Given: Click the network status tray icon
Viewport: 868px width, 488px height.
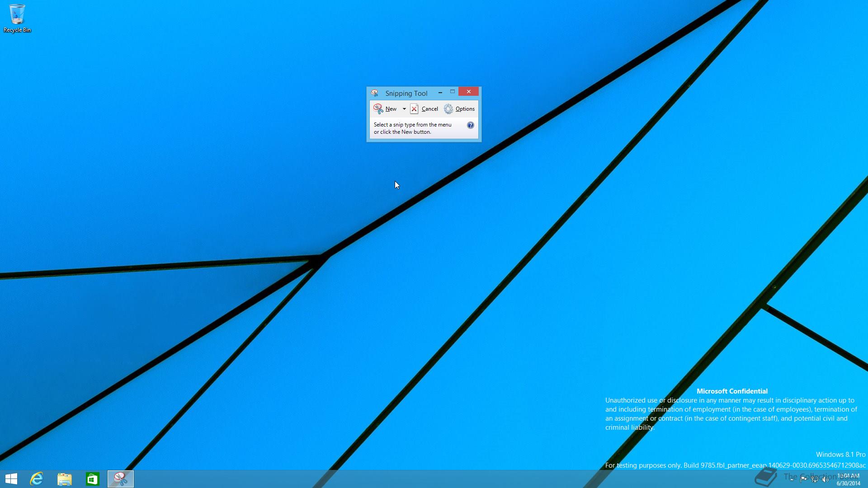Looking at the screenshot, I should click(x=815, y=479).
